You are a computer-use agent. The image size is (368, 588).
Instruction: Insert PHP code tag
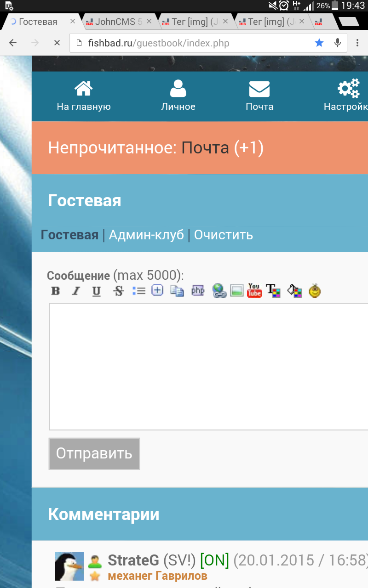click(198, 291)
